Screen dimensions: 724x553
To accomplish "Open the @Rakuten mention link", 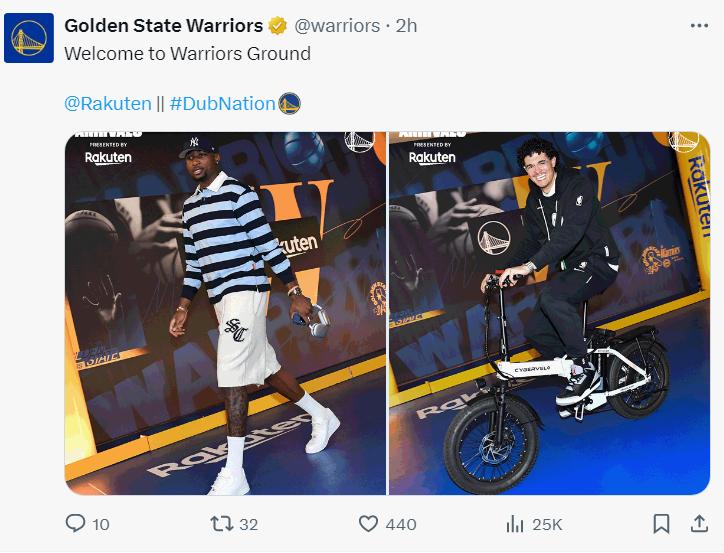I will [108, 103].
